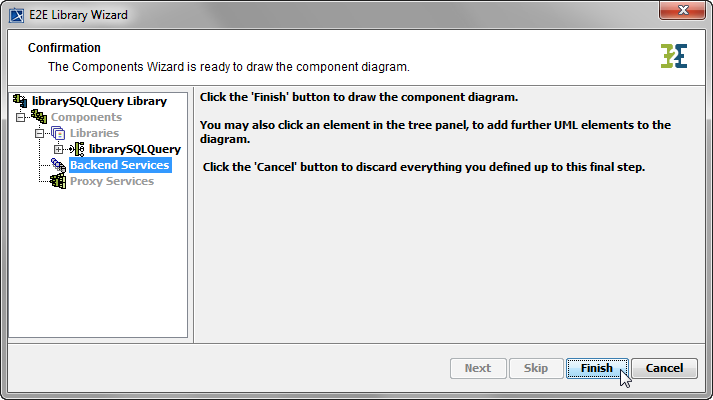The image size is (713, 400).
Task: Click the E2E logo in the header
Action: 674,56
